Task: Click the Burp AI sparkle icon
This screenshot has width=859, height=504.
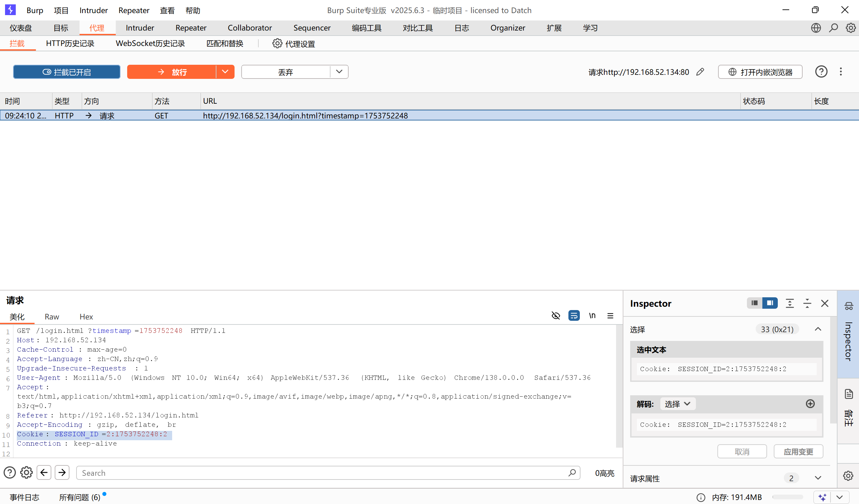Action: [x=822, y=497]
